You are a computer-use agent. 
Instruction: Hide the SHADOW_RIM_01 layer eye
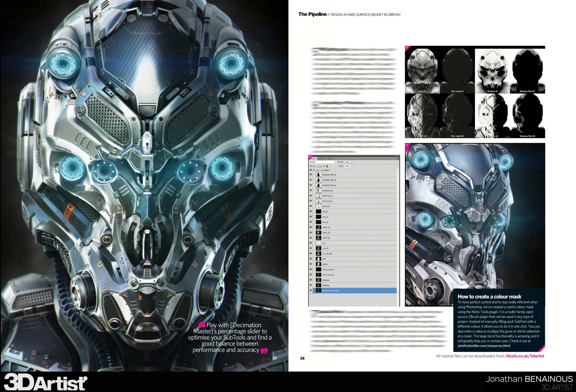[311, 185]
